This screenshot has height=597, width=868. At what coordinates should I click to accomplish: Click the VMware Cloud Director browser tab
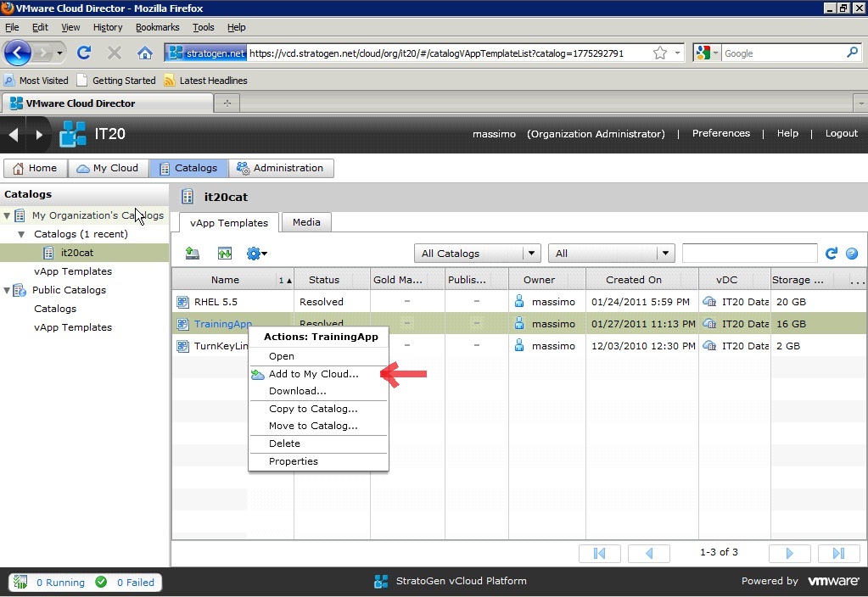tap(108, 103)
